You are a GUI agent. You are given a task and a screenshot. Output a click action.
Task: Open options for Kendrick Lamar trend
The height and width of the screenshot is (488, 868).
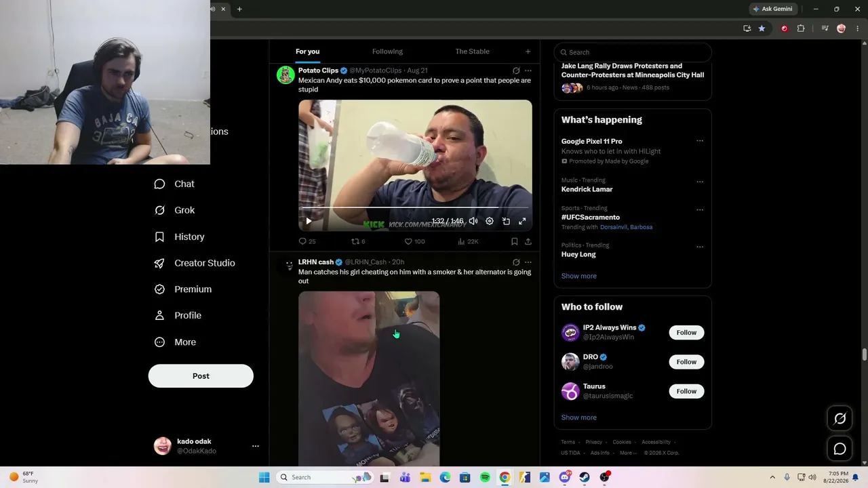[x=700, y=182]
